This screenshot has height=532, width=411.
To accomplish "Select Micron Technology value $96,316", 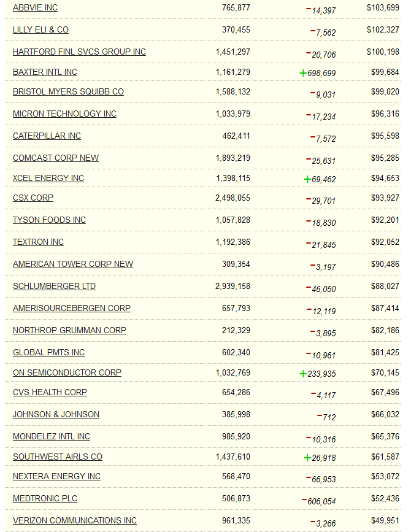I will 385,114.
